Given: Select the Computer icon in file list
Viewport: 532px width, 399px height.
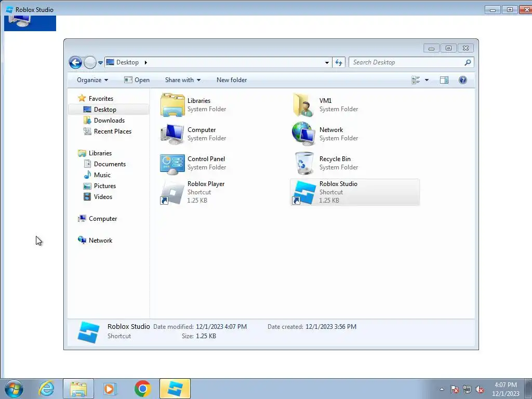Looking at the screenshot, I should pyautogui.click(x=172, y=134).
